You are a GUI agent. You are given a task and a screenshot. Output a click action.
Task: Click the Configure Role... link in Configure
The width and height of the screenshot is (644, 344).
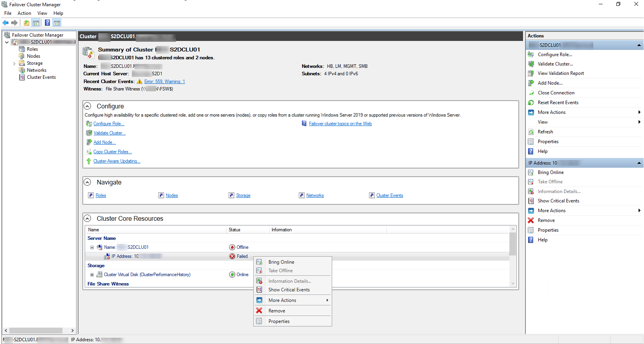click(x=109, y=124)
